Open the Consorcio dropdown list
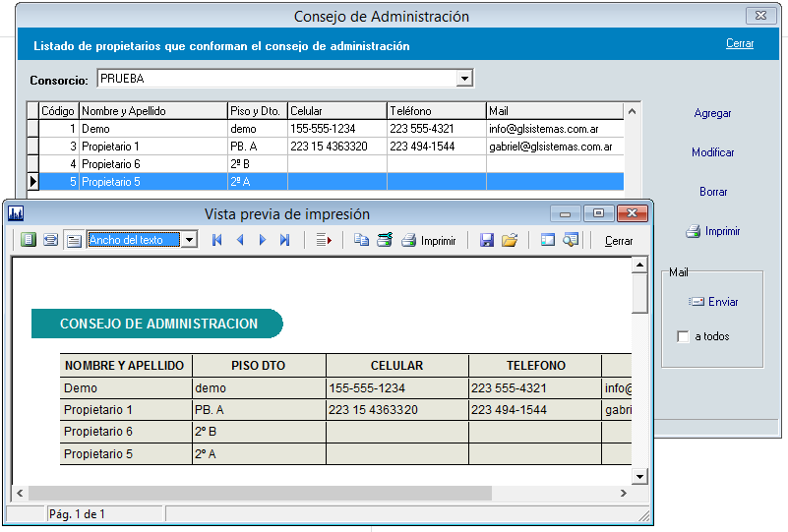The height and width of the screenshot is (532, 788). click(465, 79)
